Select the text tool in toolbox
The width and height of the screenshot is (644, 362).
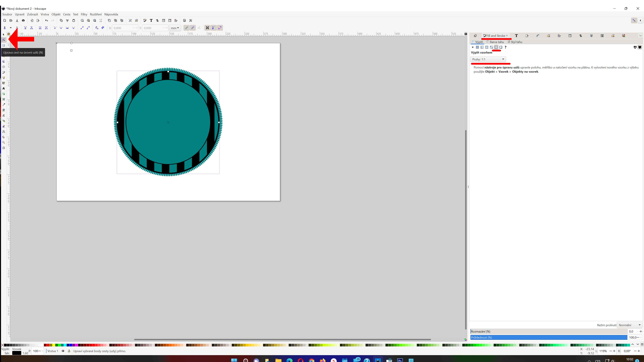4,88
